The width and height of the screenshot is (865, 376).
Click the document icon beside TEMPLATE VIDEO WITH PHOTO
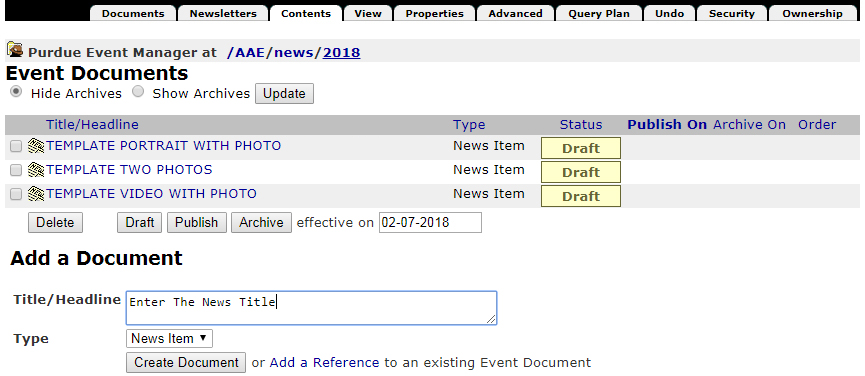[36, 194]
